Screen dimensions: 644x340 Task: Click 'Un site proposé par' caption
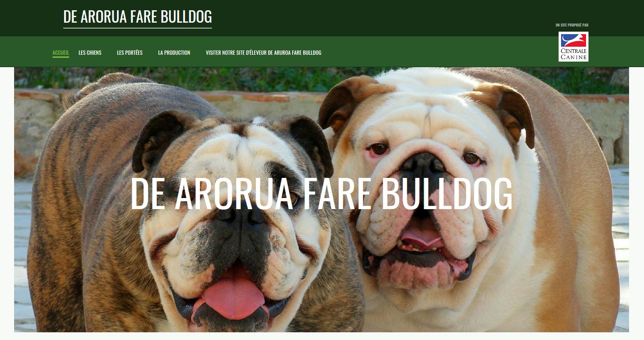pyautogui.click(x=572, y=25)
